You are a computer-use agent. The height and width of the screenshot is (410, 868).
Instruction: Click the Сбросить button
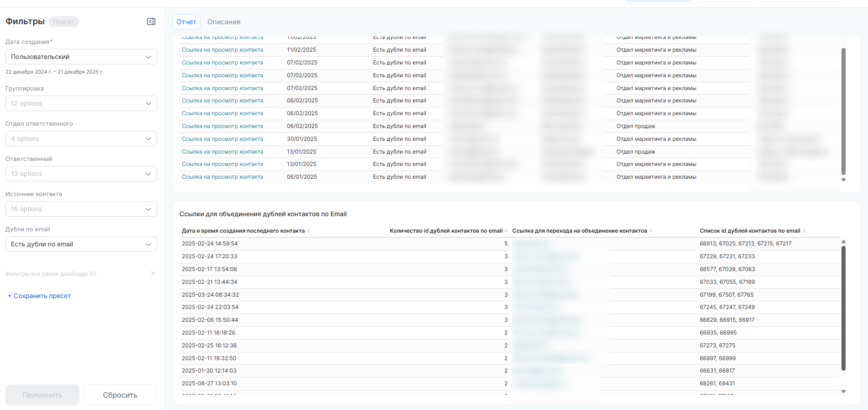120,395
